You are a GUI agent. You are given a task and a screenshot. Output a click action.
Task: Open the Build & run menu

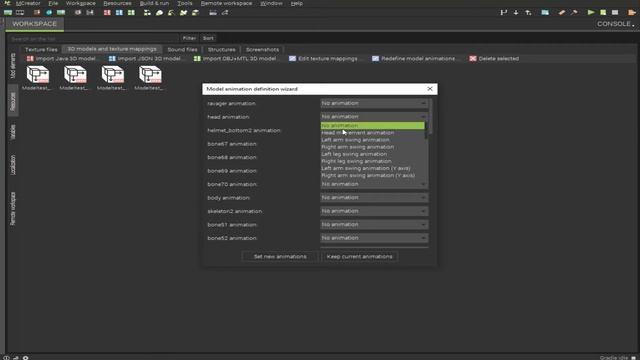pos(154,3)
